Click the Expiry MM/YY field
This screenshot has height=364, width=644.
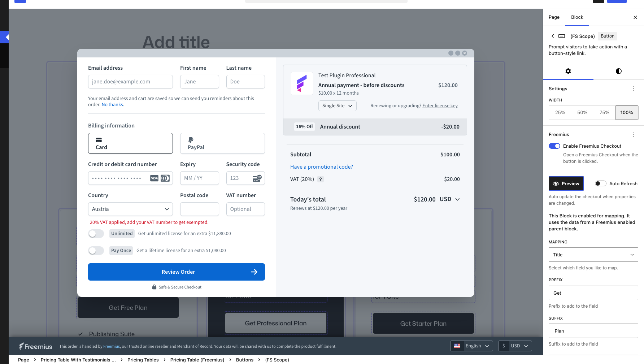coord(200,178)
